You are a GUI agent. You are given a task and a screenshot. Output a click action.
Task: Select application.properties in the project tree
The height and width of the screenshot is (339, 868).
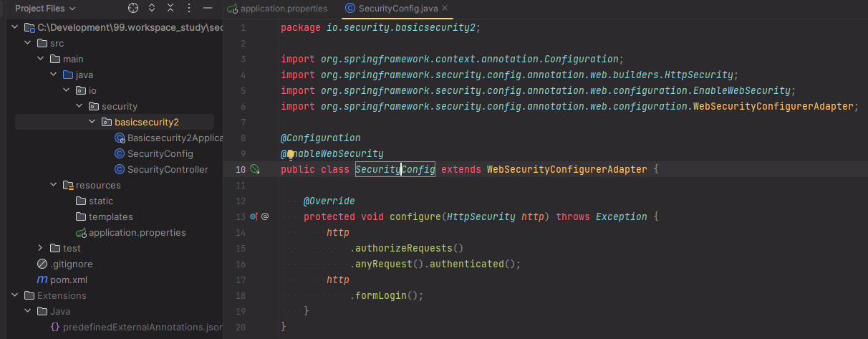(138, 232)
